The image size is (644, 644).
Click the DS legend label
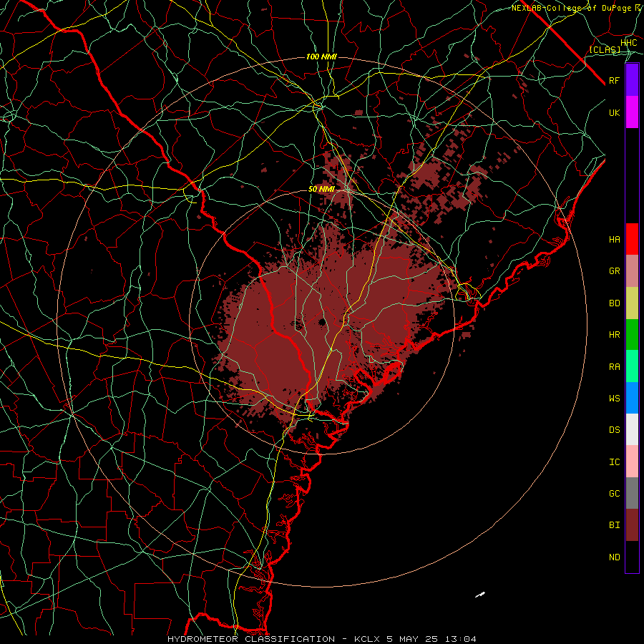[x=614, y=430]
